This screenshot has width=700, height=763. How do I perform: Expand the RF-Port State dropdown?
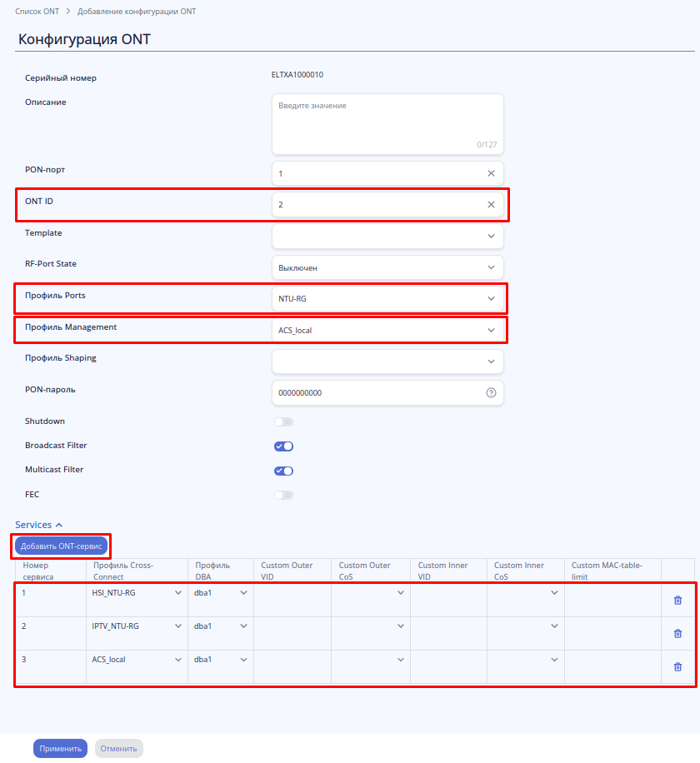click(x=387, y=268)
